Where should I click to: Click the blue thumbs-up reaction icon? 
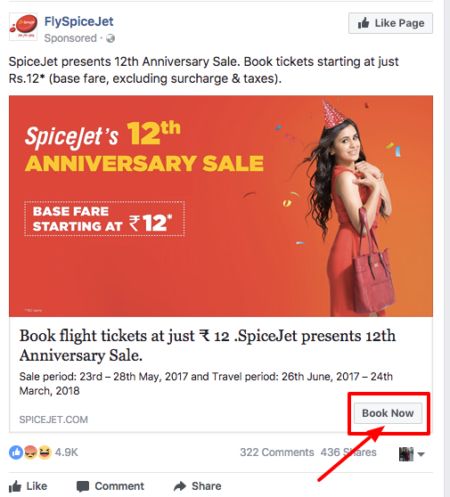[x=16, y=452]
